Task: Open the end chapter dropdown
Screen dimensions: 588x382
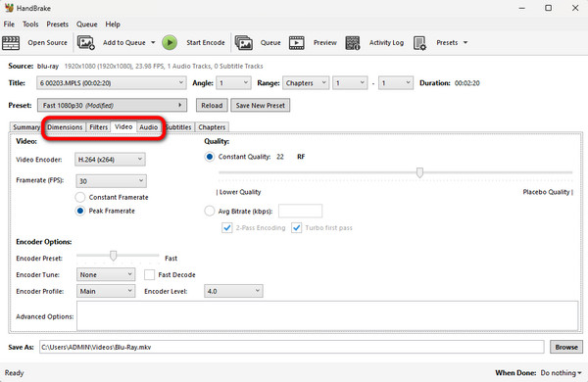Action: pos(396,83)
